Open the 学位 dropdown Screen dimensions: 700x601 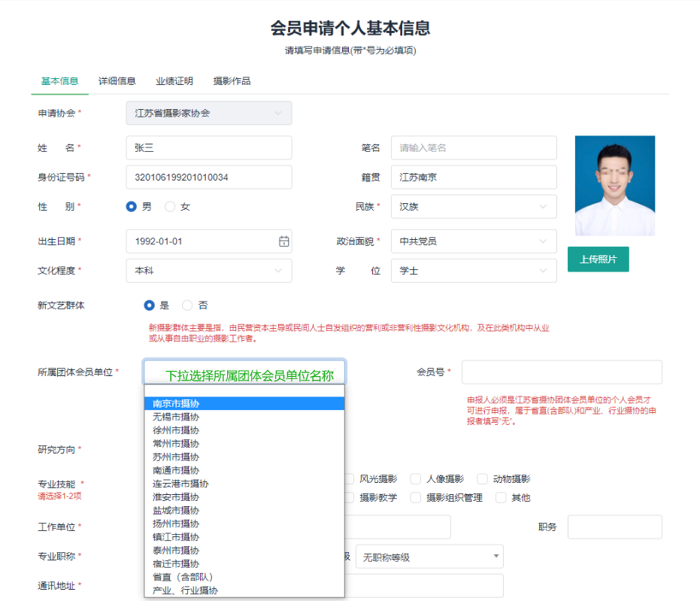[x=473, y=270]
